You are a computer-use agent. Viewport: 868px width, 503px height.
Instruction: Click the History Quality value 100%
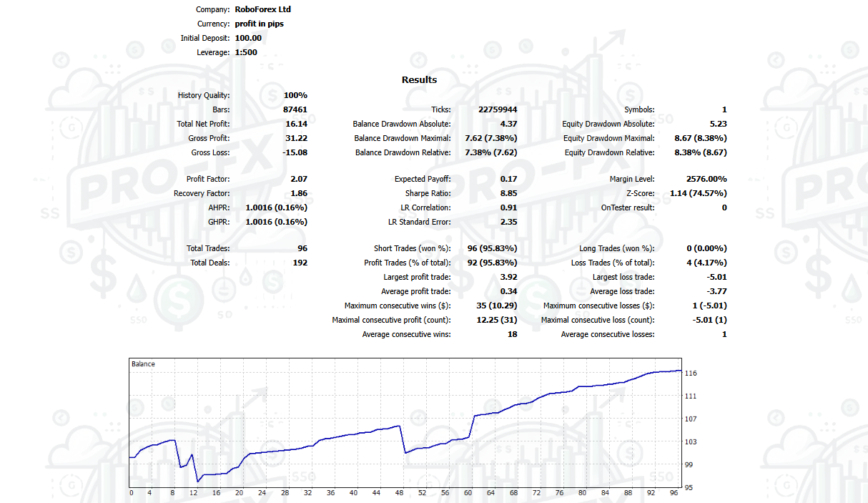295,95
